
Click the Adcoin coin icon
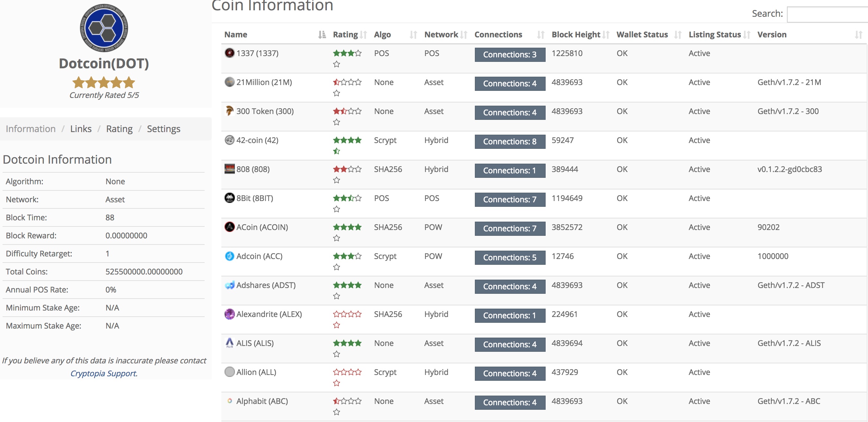click(229, 256)
